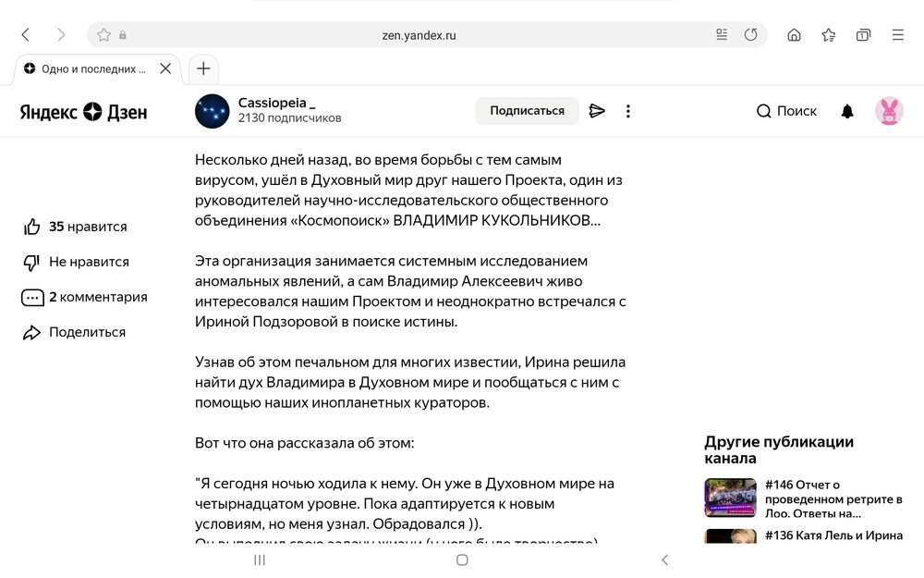Go back to the previous page

25,35
